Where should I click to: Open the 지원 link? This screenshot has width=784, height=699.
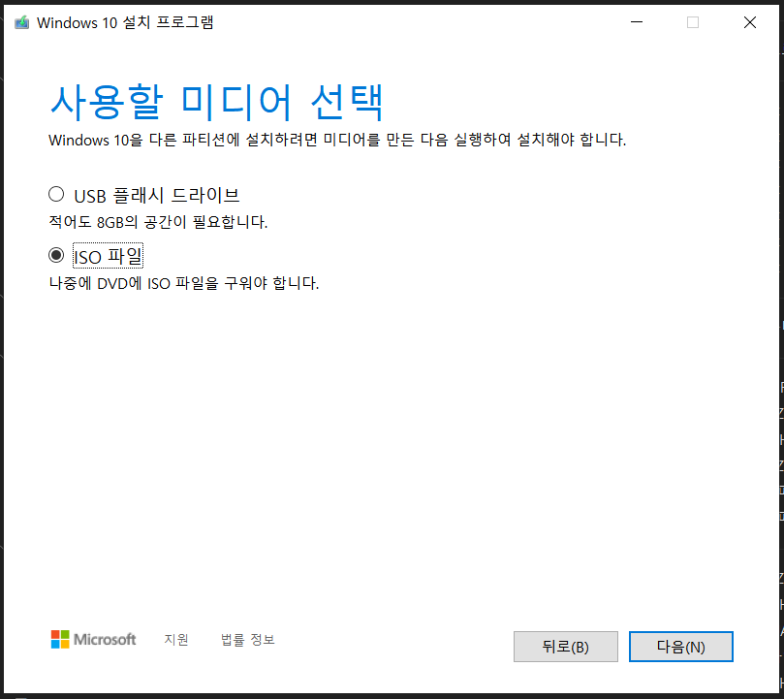tap(176, 640)
